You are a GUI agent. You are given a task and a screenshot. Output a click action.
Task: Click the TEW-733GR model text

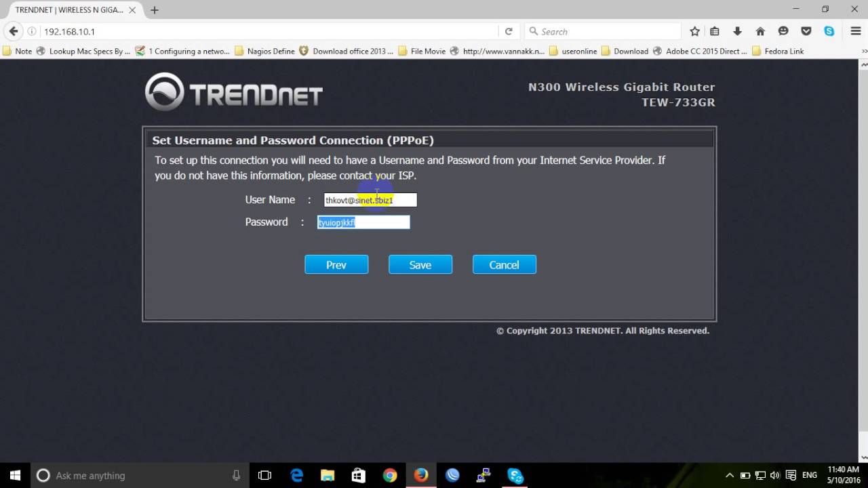678,102
